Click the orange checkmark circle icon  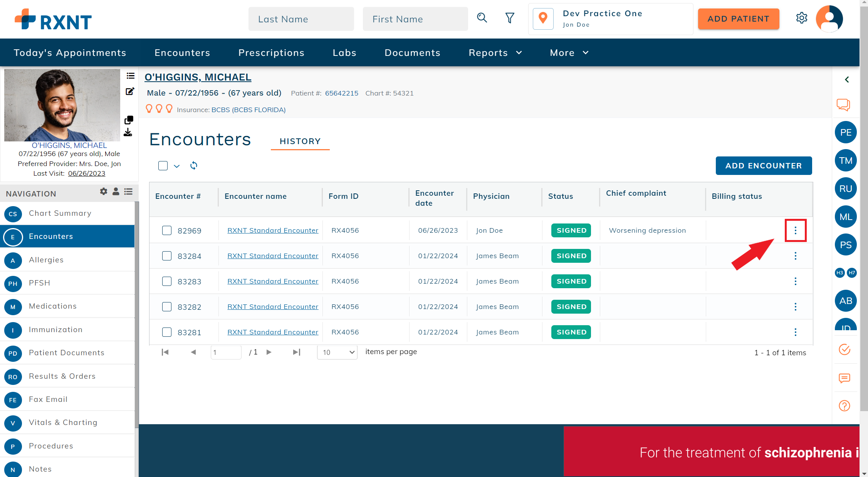tap(844, 349)
